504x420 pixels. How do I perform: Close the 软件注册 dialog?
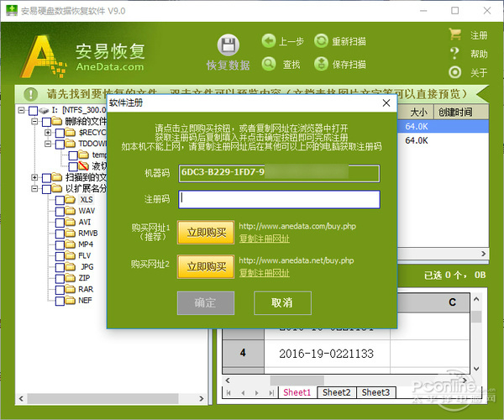[x=386, y=102]
